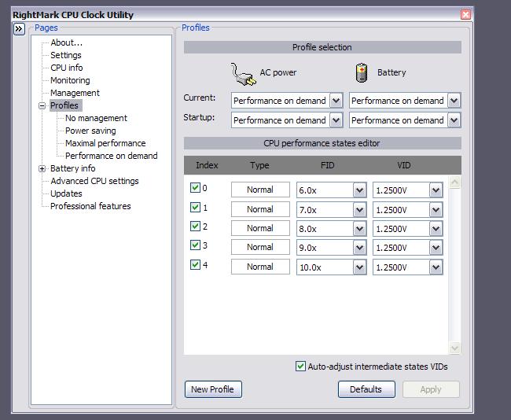511x420 pixels.
Task: Click the Defaults button
Action: 366,389
